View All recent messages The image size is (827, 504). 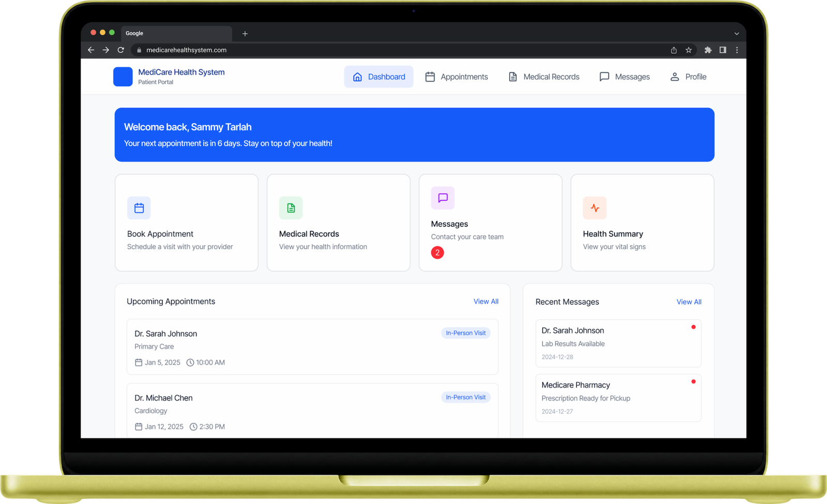coord(689,302)
